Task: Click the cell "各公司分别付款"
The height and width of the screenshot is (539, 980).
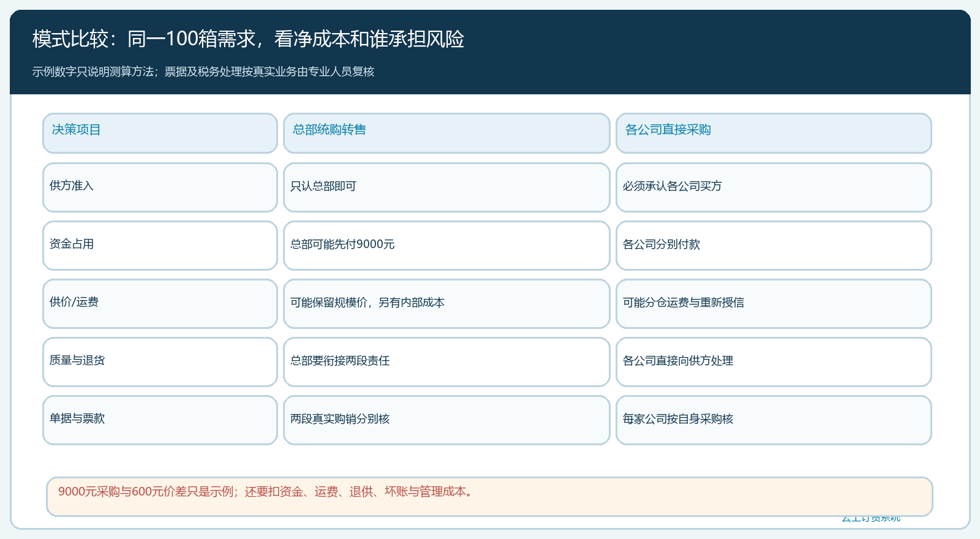Action: 774,246
